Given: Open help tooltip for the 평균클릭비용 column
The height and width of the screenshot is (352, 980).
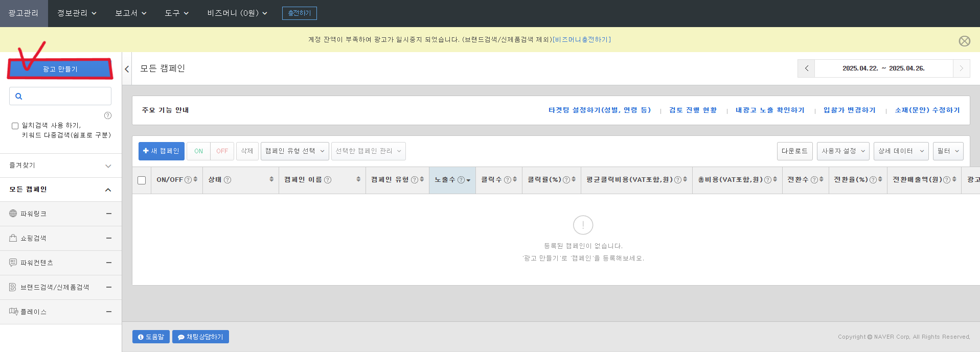Looking at the screenshot, I should pos(678,180).
